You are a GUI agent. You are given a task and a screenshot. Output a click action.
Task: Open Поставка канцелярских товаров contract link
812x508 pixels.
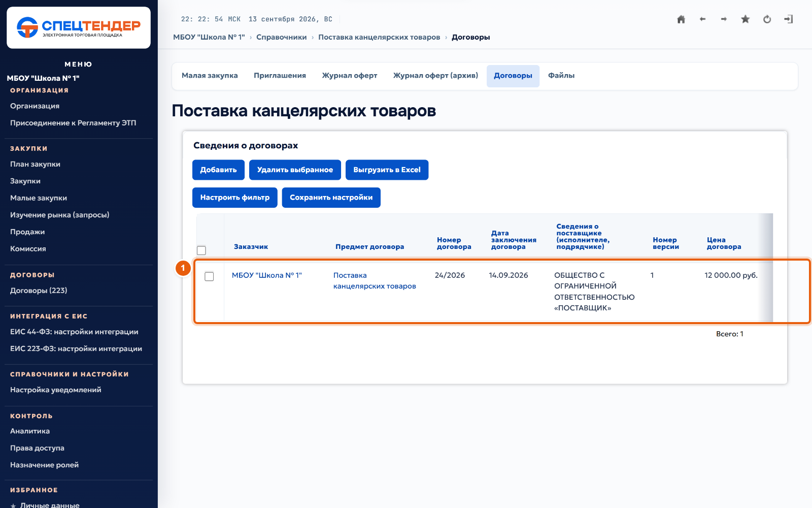pyautogui.click(x=375, y=281)
